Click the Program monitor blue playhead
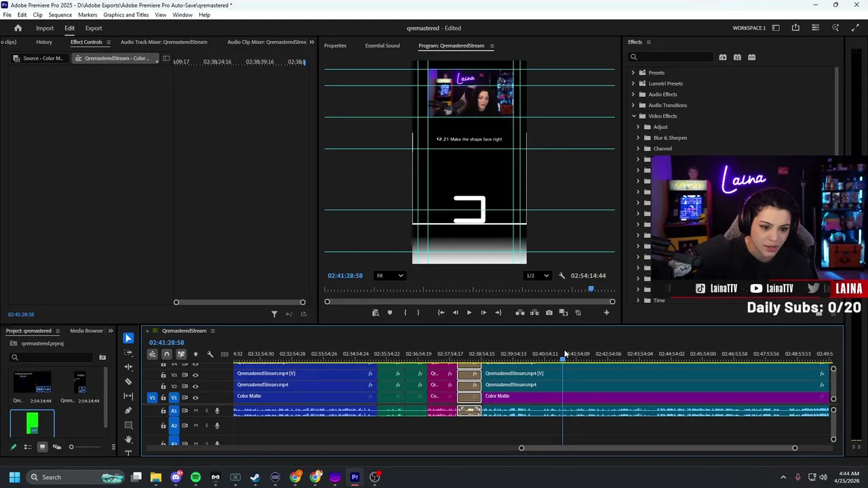 coord(591,289)
